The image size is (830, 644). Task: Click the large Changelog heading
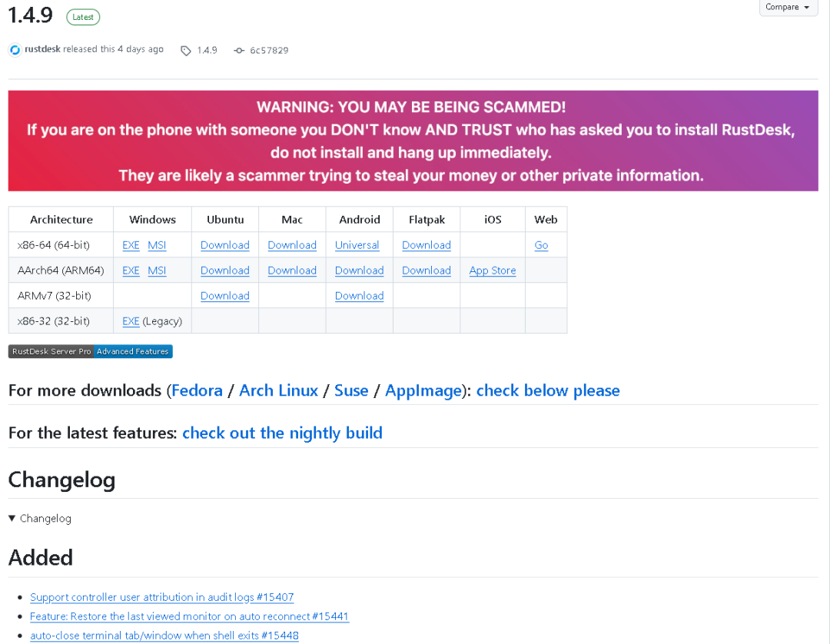[62, 480]
